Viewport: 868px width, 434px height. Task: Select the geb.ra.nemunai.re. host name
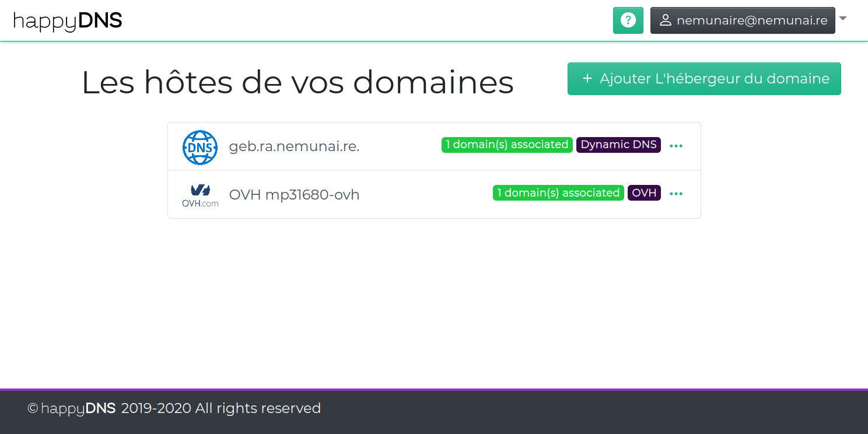(294, 146)
